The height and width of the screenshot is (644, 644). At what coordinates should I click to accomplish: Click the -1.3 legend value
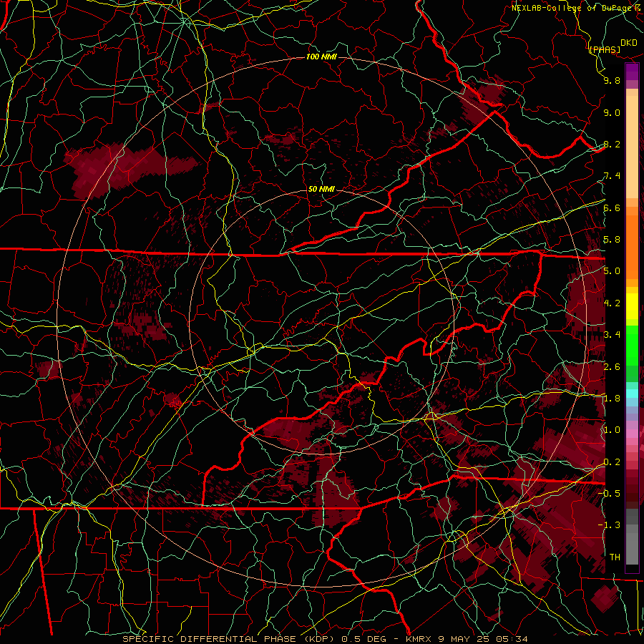[609, 525]
